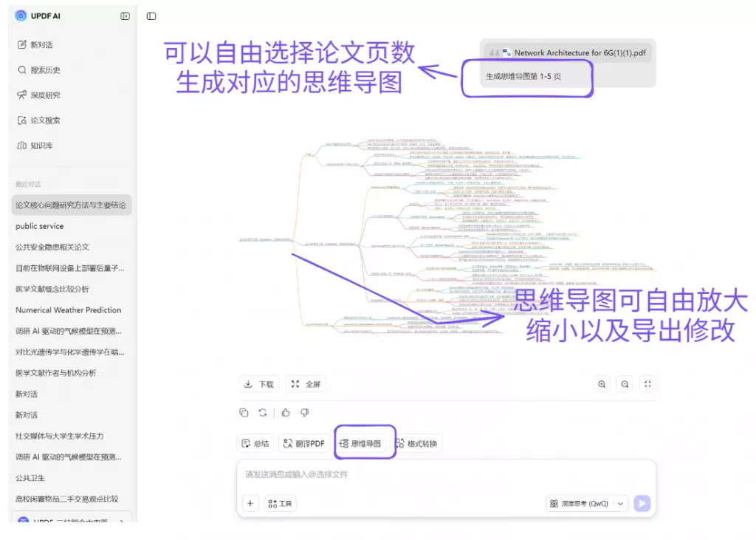Give the response a thumbs up

click(286, 413)
